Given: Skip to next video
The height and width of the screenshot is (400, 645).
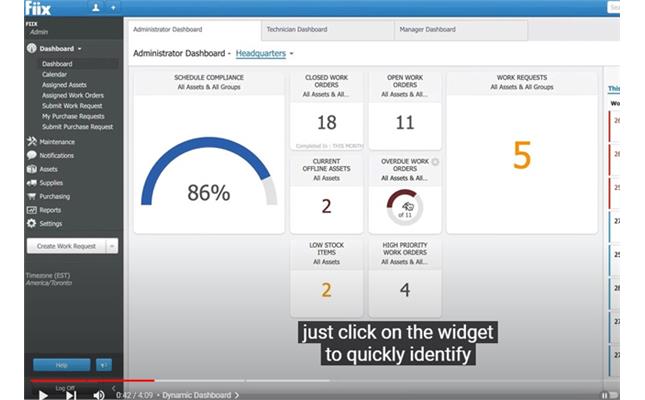Looking at the screenshot, I should click(71, 395).
